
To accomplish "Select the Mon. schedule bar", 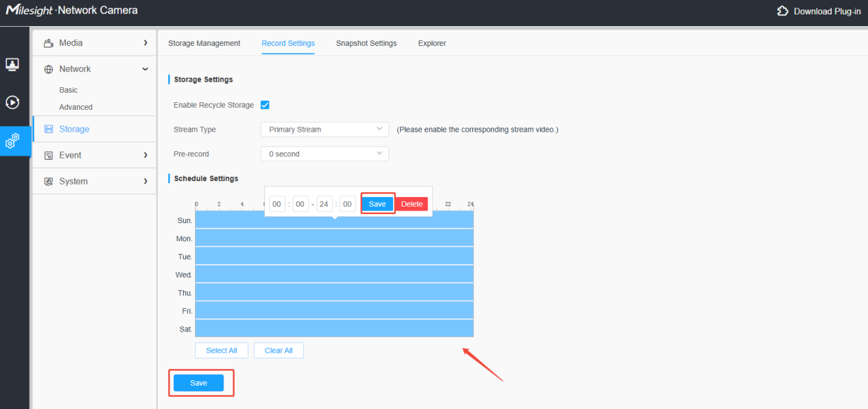I will tap(334, 237).
